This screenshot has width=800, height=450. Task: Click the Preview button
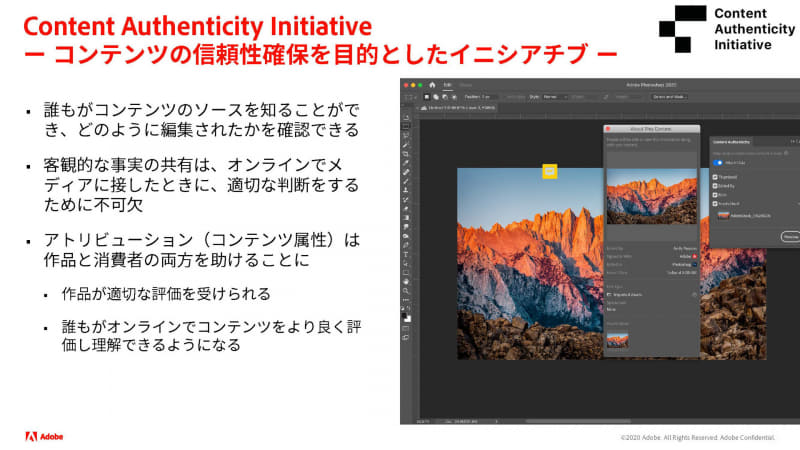(x=791, y=237)
